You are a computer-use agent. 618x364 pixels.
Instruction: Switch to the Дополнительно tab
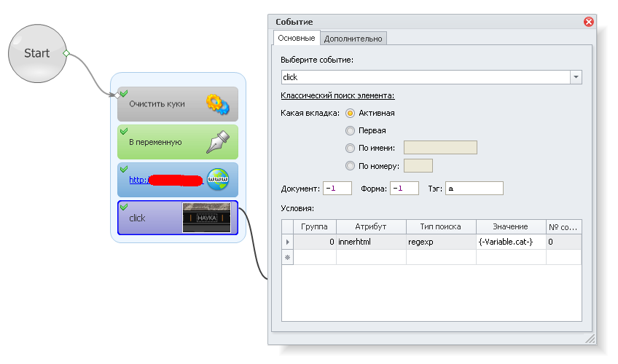(x=353, y=39)
